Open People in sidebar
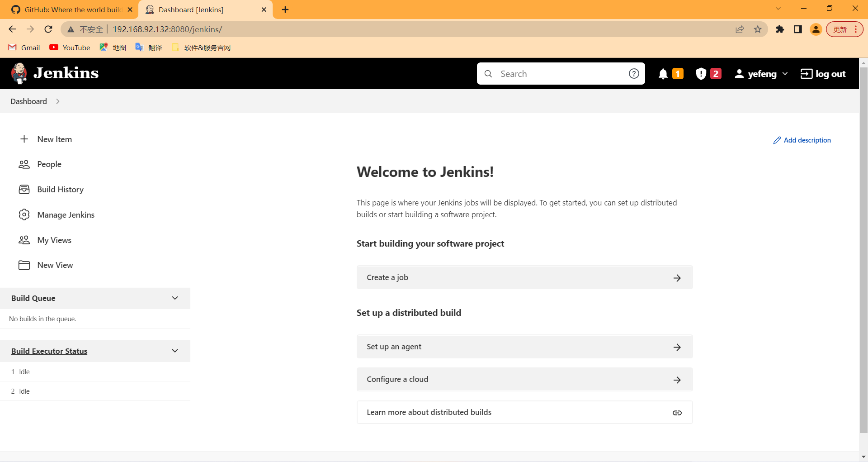Viewport: 868px width, 462px height. click(49, 164)
